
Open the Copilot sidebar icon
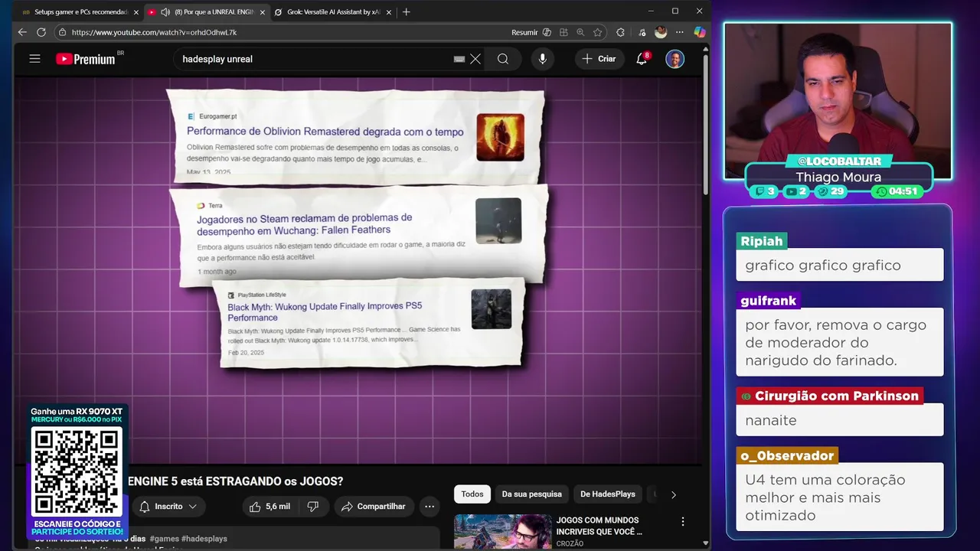tap(700, 32)
